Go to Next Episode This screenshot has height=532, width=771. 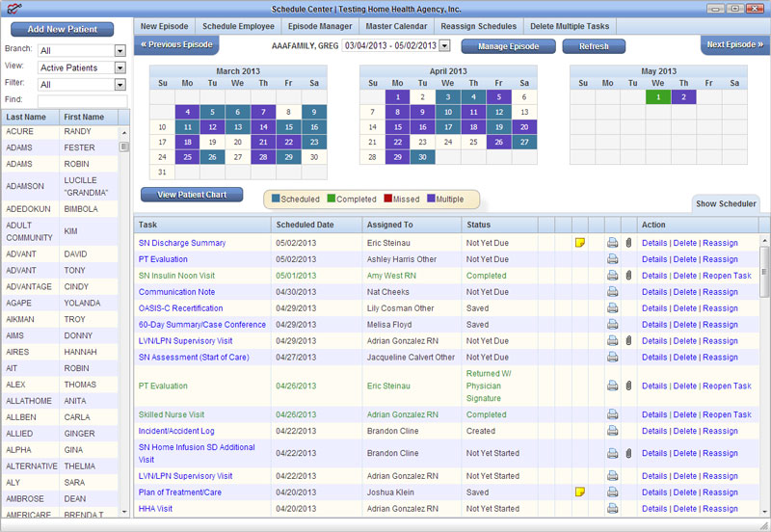(x=734, y=44)
